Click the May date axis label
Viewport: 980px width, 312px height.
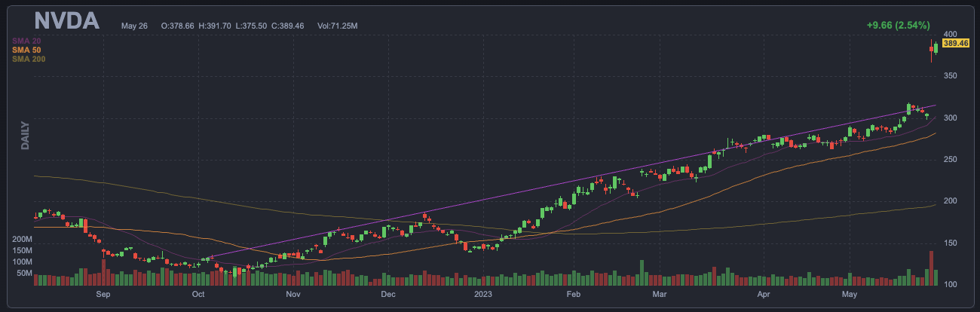850,295
